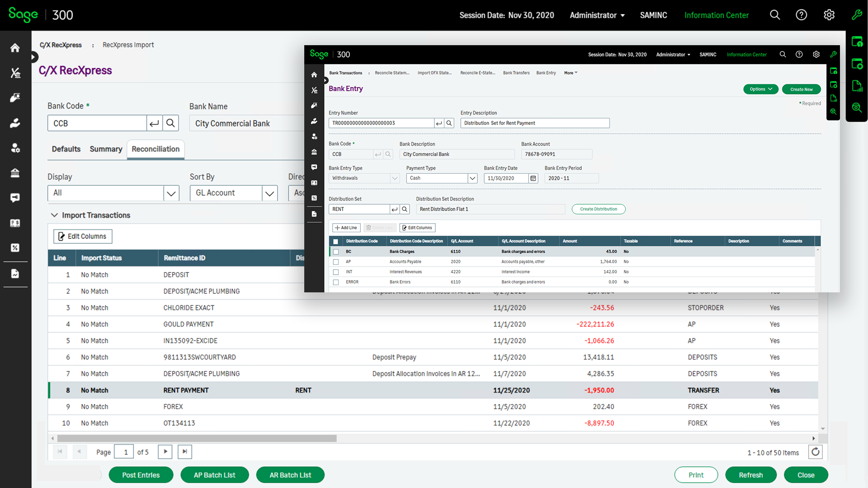Expand the Display All dropdown
This screenshot has height=488, width=868.
171,193
